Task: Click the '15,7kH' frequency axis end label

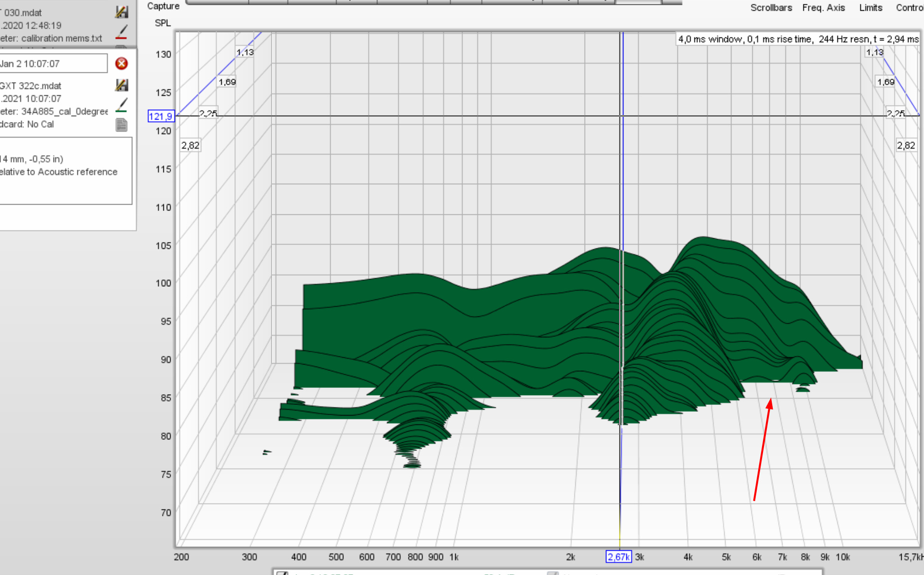Action: click(910, 557)
